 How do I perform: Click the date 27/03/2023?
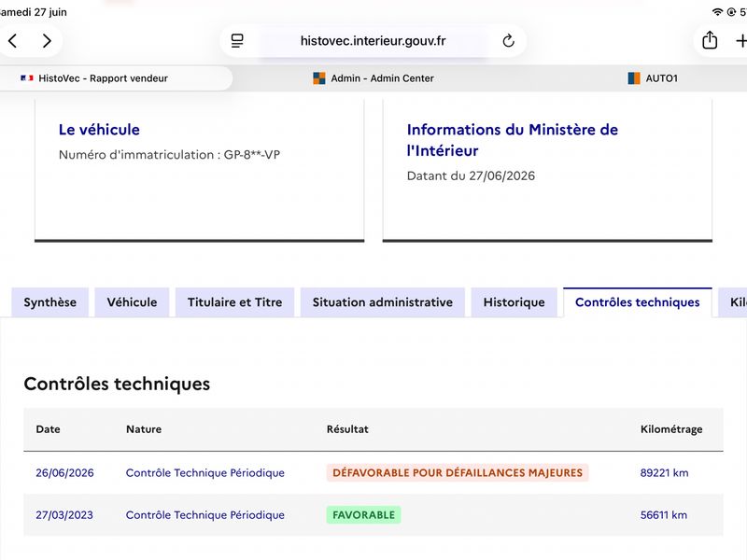[64, 515]
